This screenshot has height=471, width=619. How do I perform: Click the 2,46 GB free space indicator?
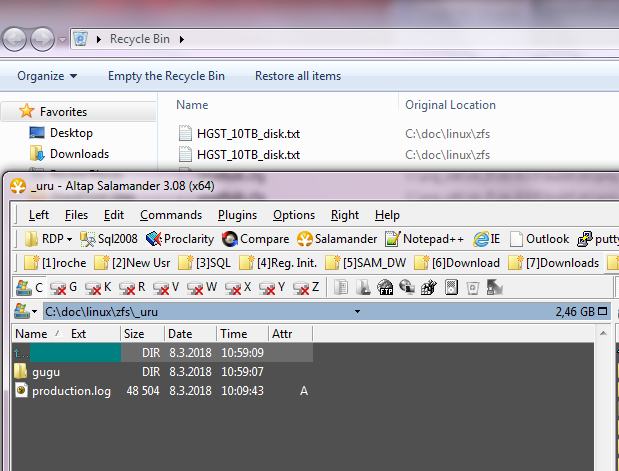[x=575, y=312]
